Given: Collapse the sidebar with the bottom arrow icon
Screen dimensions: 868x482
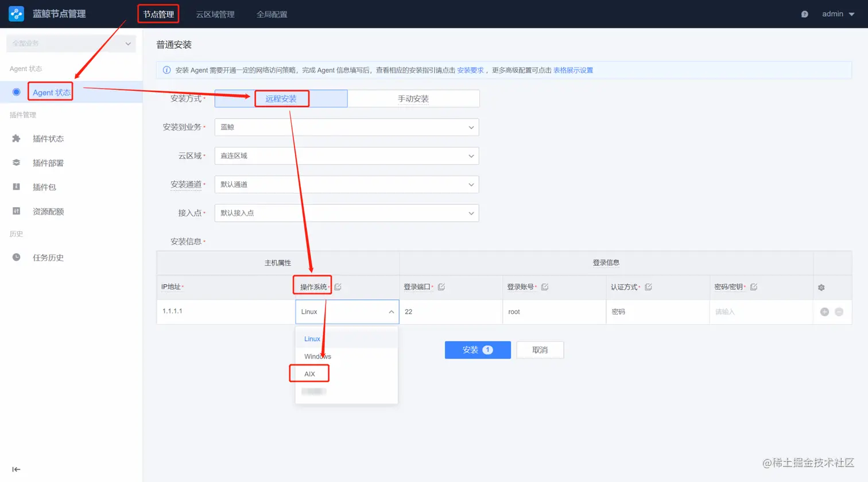Looking at the screenshot, I should 16,469.
